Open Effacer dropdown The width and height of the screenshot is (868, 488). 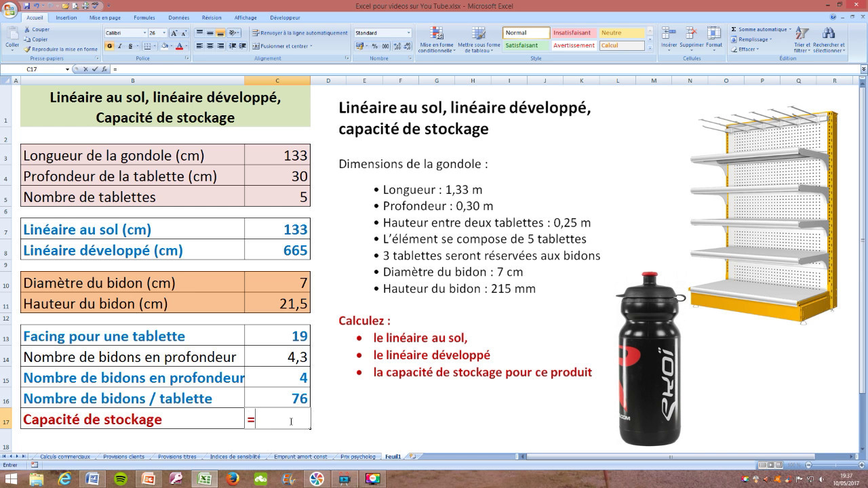click(x=744, y=49)
